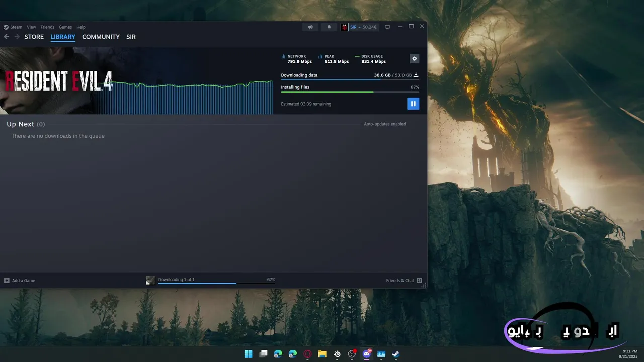Click the download throughput graph

click(x=185, y=97)
